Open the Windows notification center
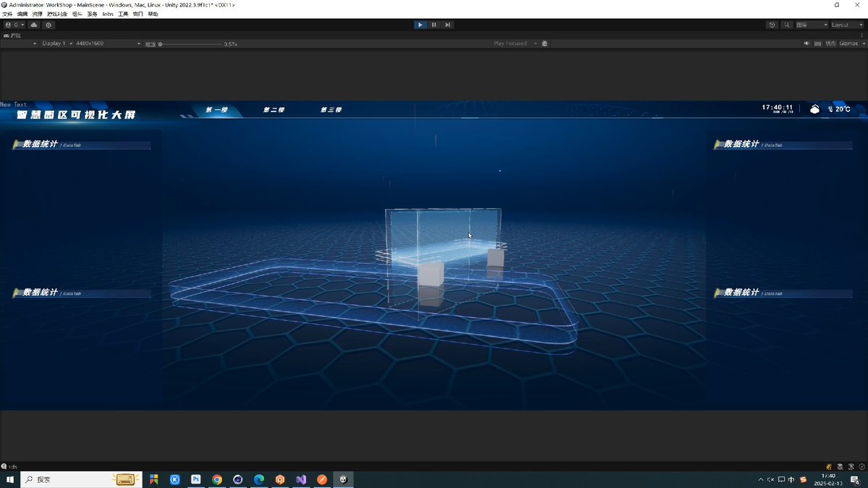Viewport: 868px width, 488px height. 855,479
